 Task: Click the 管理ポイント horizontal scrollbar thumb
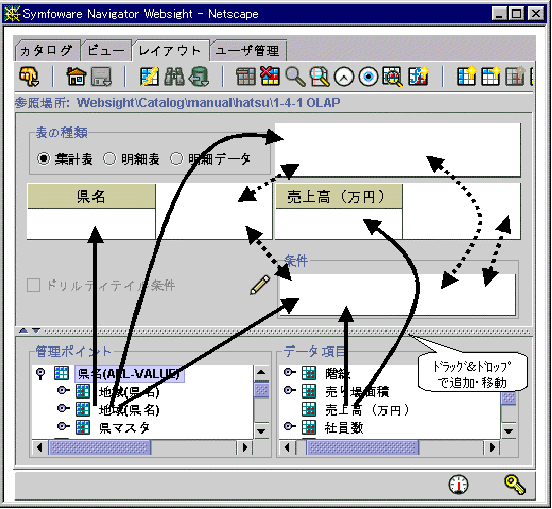click(x=100, y=447)
